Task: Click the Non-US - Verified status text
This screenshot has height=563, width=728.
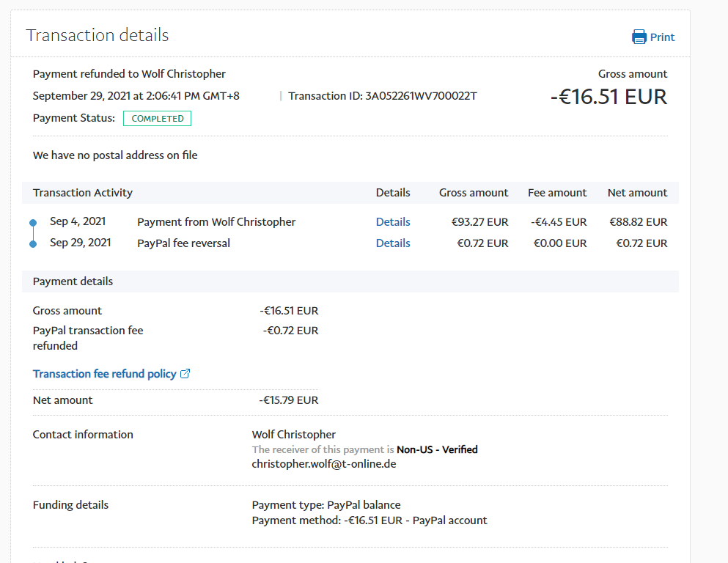Action: (x=437, y=449)
